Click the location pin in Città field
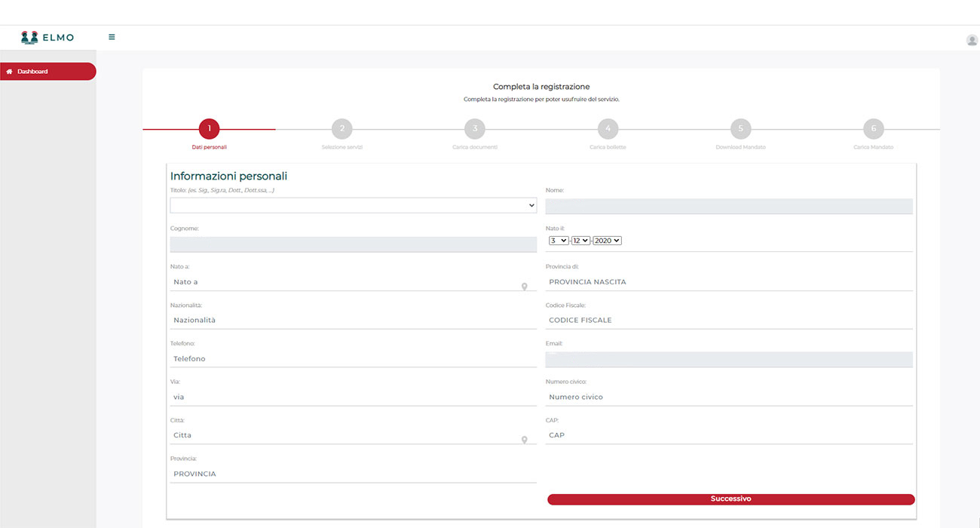This screenshot has width=980, height=528. pos(525,440)
